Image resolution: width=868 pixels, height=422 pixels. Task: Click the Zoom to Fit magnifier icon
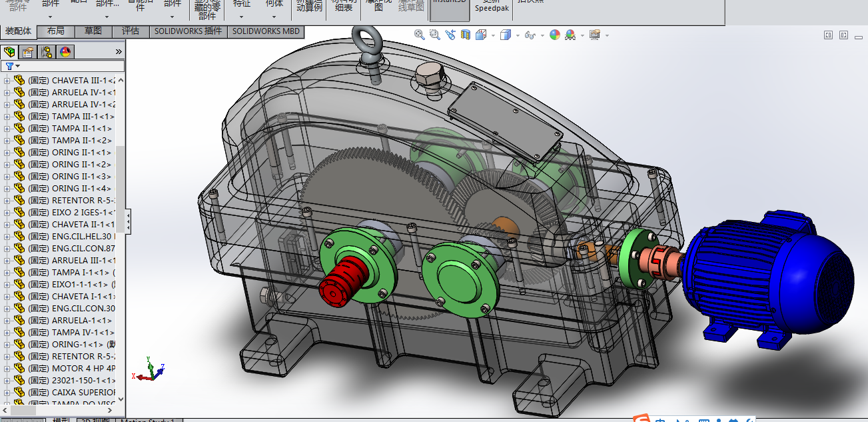(x=420, y=35)
